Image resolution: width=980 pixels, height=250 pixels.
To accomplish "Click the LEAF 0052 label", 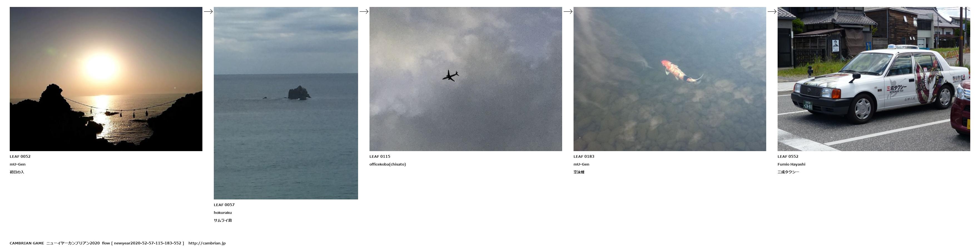I will [20, 157].
